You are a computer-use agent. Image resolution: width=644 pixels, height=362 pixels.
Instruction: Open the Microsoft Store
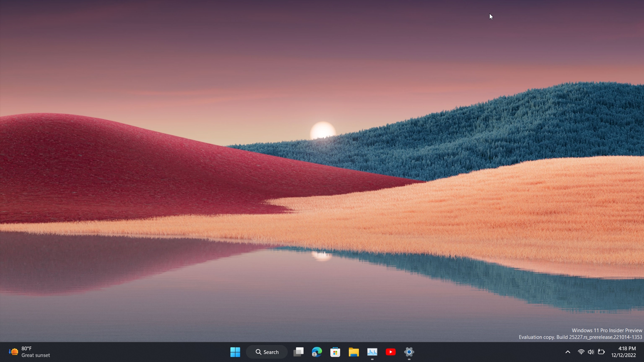pos(335,352)
